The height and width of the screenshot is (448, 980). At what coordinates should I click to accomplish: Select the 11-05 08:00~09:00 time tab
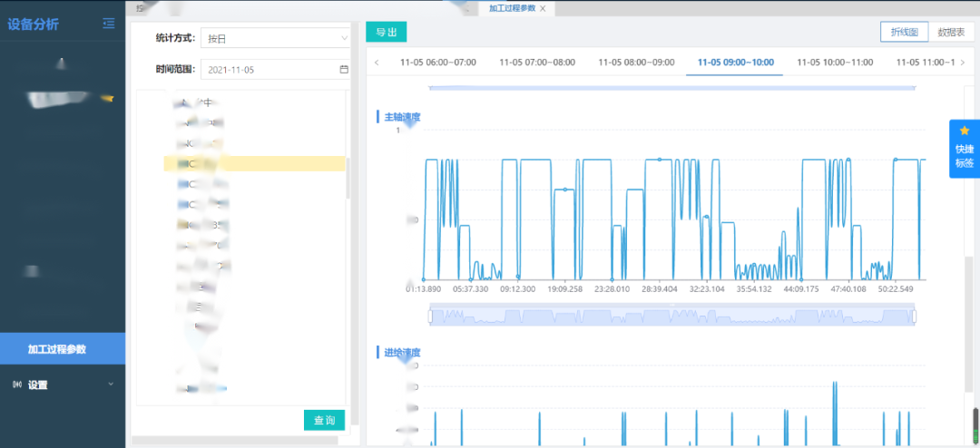pyautogui.click(x=636, y=63)
